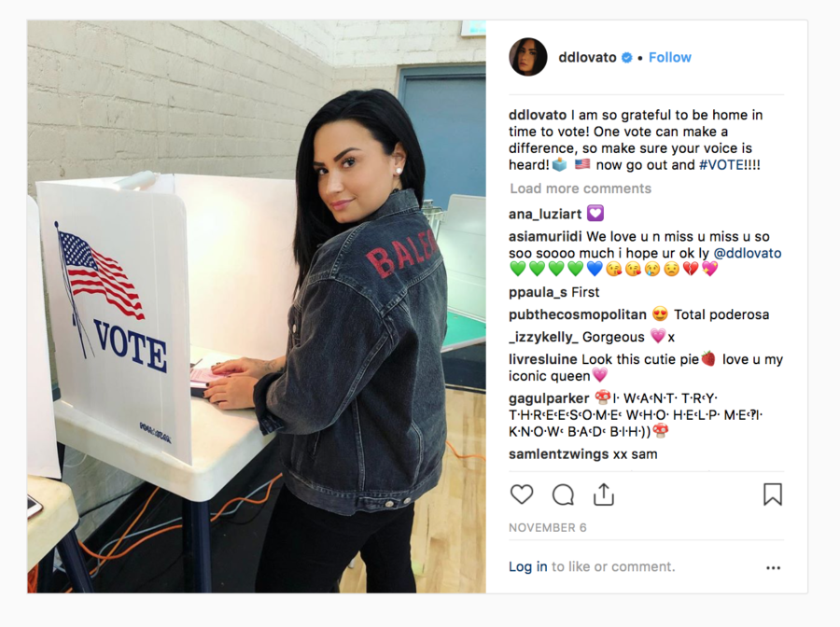View gagulparker's profile from the comment
The width and height of the screenshot is (840, 627).
(549, 398)
